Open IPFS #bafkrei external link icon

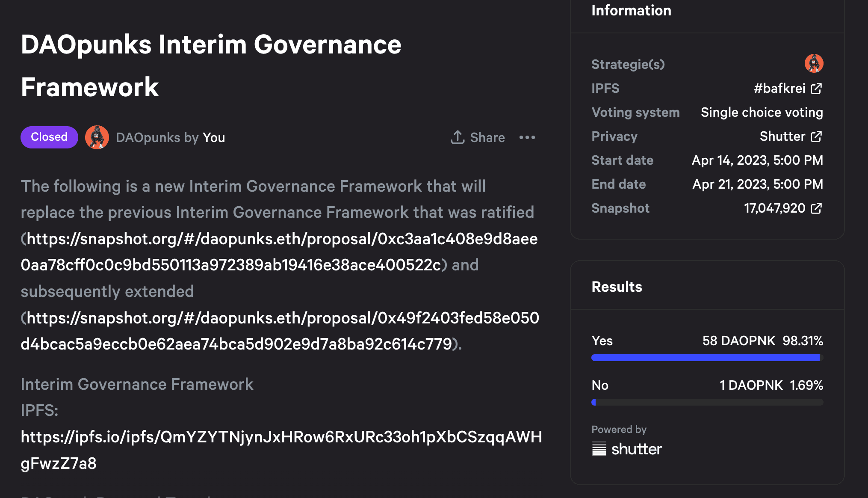816,89
